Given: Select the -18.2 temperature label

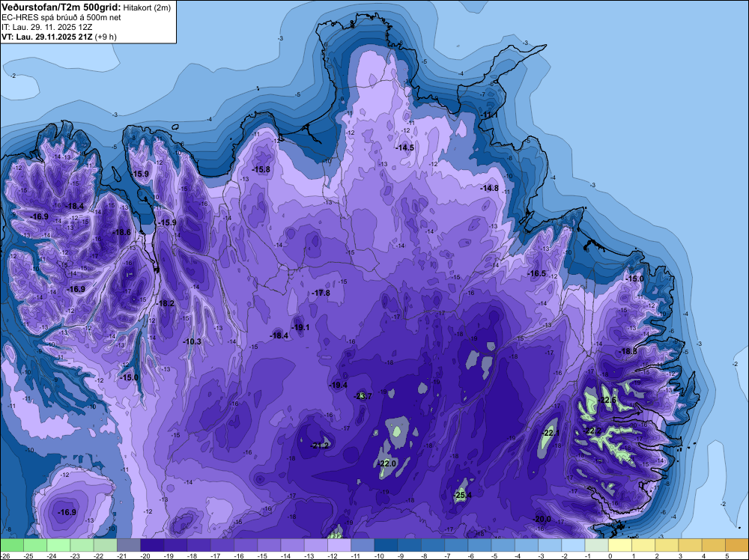Looking at the screenshot, I should 166,303.
